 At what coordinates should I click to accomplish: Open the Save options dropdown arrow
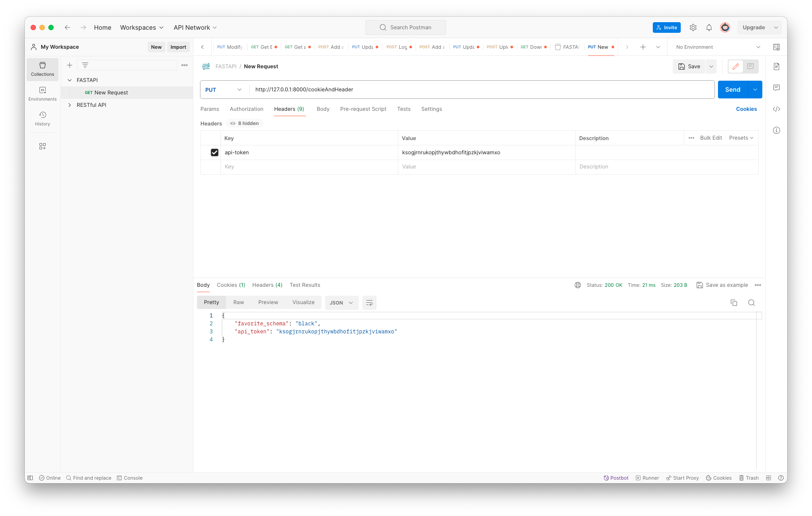[x=711, y=66]
